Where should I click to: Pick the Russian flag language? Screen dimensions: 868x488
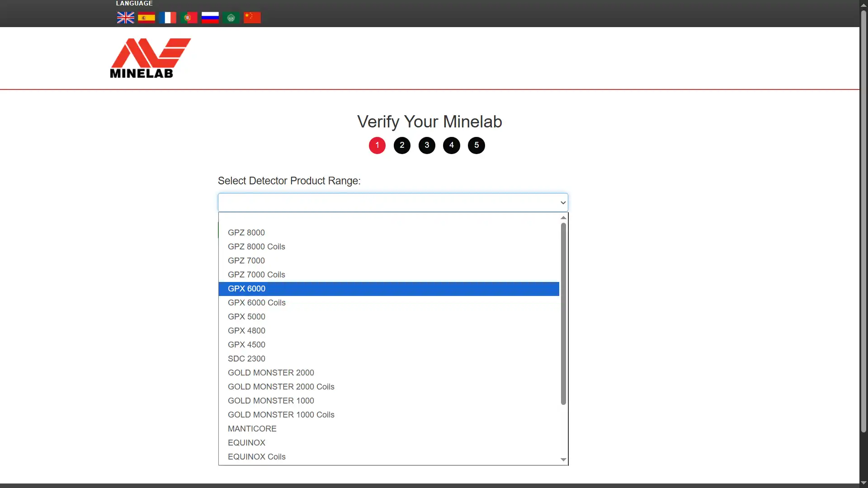coord(210,18)
